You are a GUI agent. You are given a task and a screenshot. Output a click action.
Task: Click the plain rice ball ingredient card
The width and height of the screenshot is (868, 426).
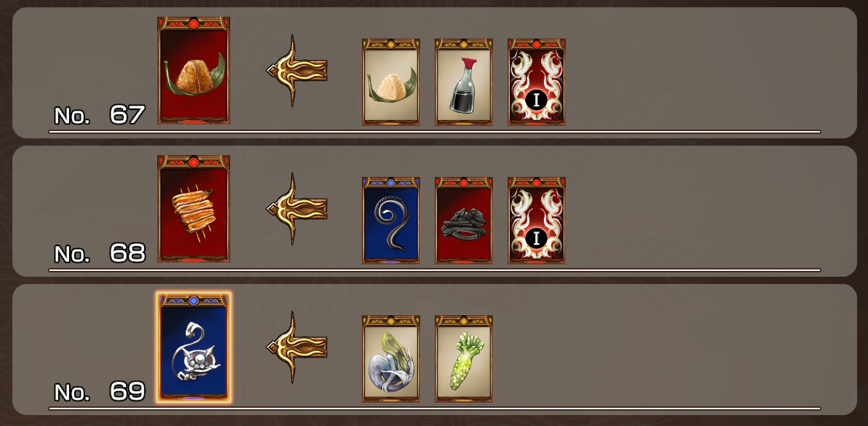[x=391, y=82]
